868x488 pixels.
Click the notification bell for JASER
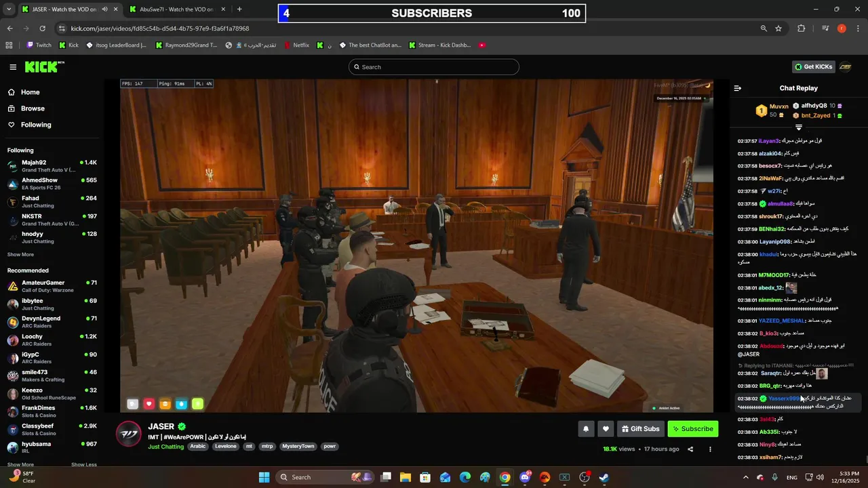[586, 429]
